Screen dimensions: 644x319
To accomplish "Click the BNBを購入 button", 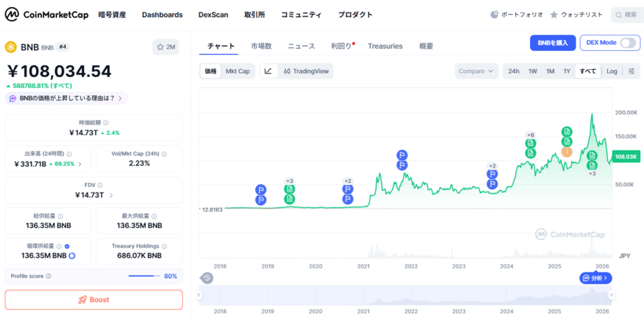I will pyautogui.click(x=553, y=43).
